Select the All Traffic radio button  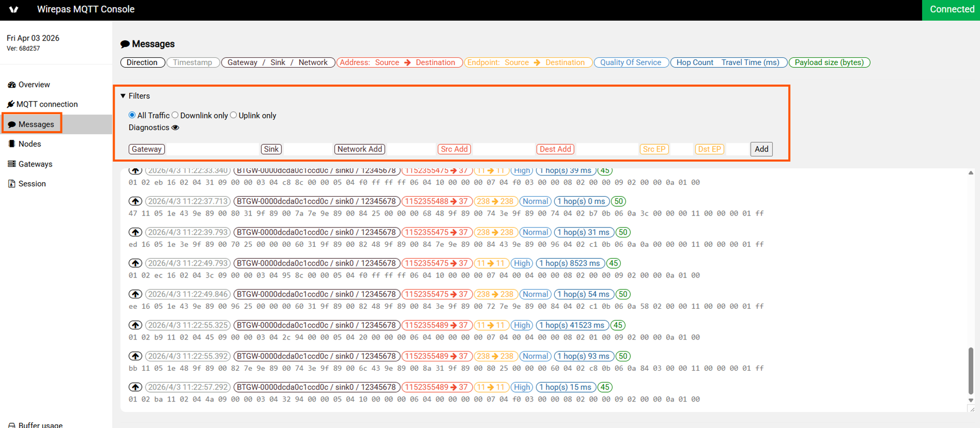point(132,115)
